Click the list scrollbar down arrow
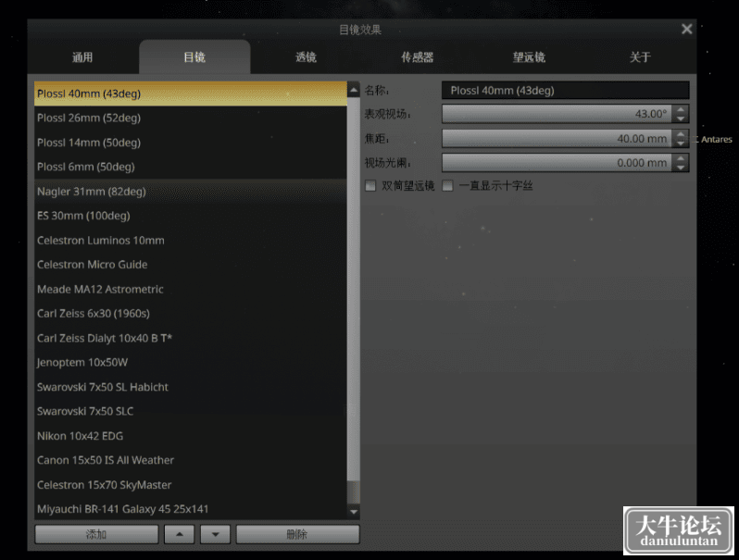 tap(354, 511)
